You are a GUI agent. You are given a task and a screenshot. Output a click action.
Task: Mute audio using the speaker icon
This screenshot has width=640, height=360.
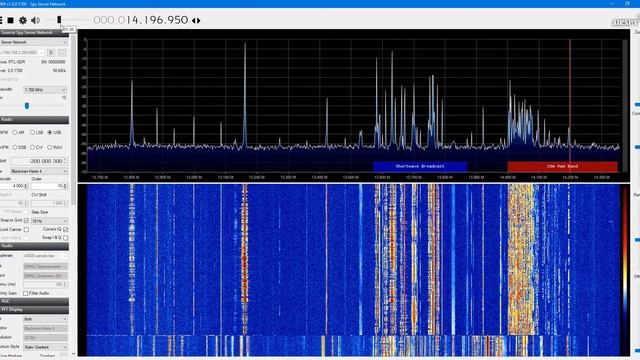click(36, 20)
